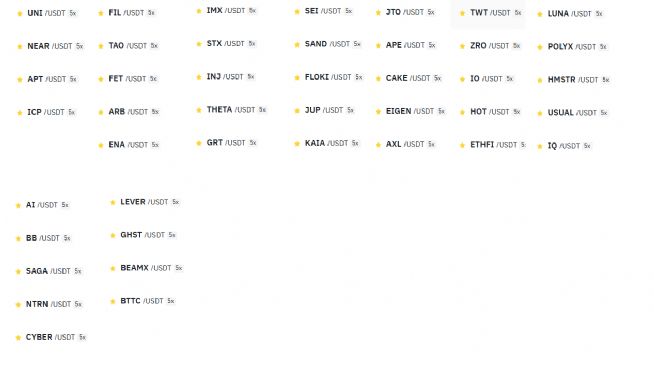
Task: Click the star icon beside CYBER
Action: click(x=18, y=338)
